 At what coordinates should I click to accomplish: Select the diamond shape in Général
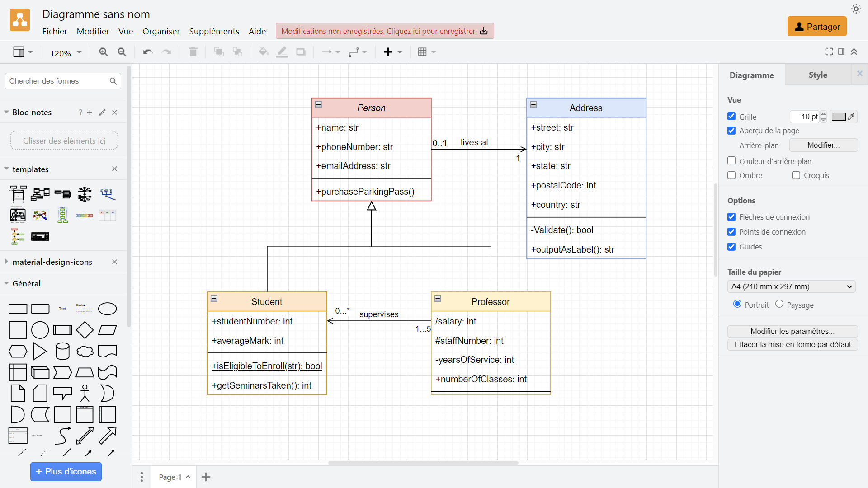click(85, 330)
